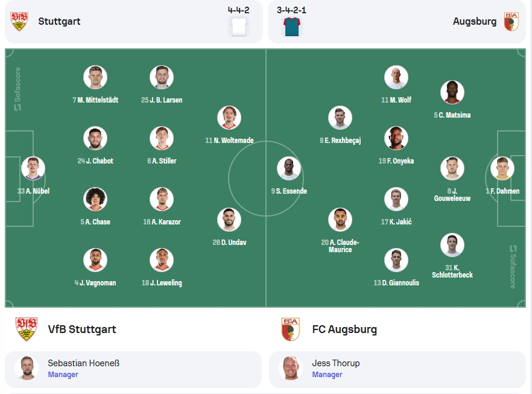Viewport: 532px width, 394px height.
Task: Open N. Woltemade's player avatar
Action: (229, 118)
